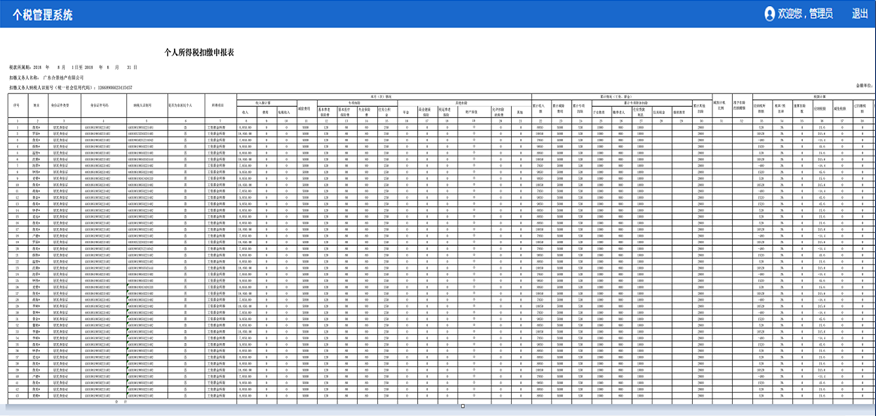Image resolution: width=876 pixels, height=416 pixels.
Task: Click the 扣缴义务人名称 company name line
Action: (x=46, y=77)
